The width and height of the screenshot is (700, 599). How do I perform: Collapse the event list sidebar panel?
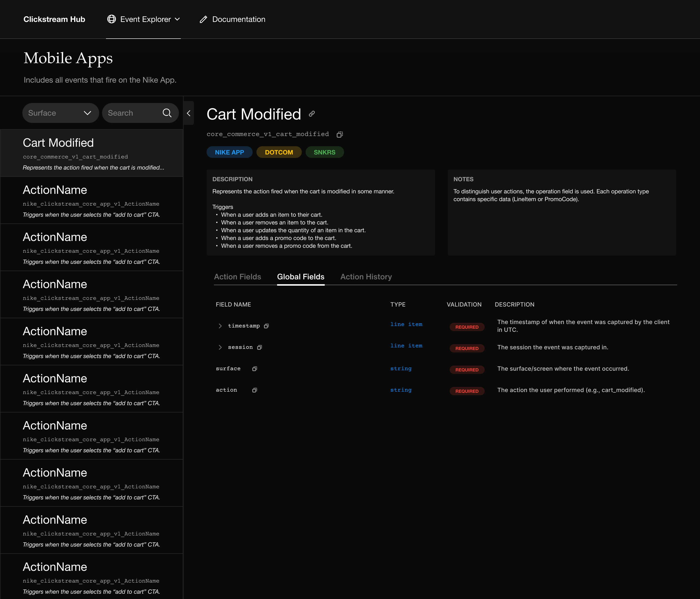coord(189,113)
